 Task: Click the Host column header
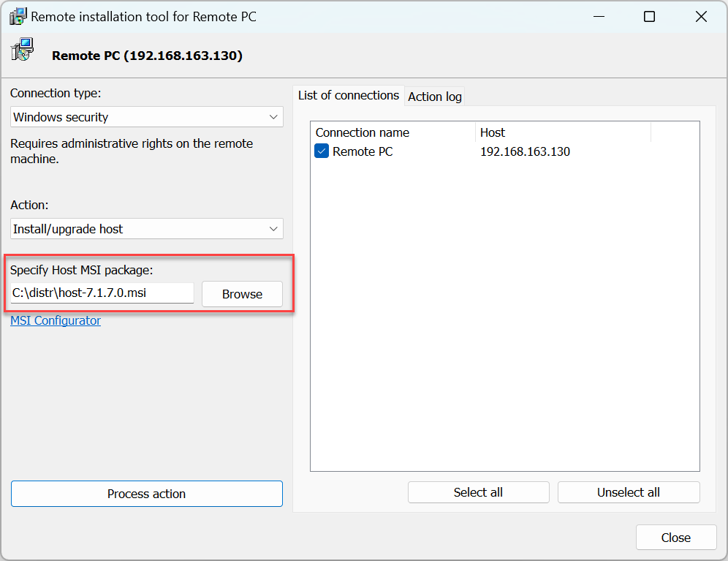coord(493,132)
